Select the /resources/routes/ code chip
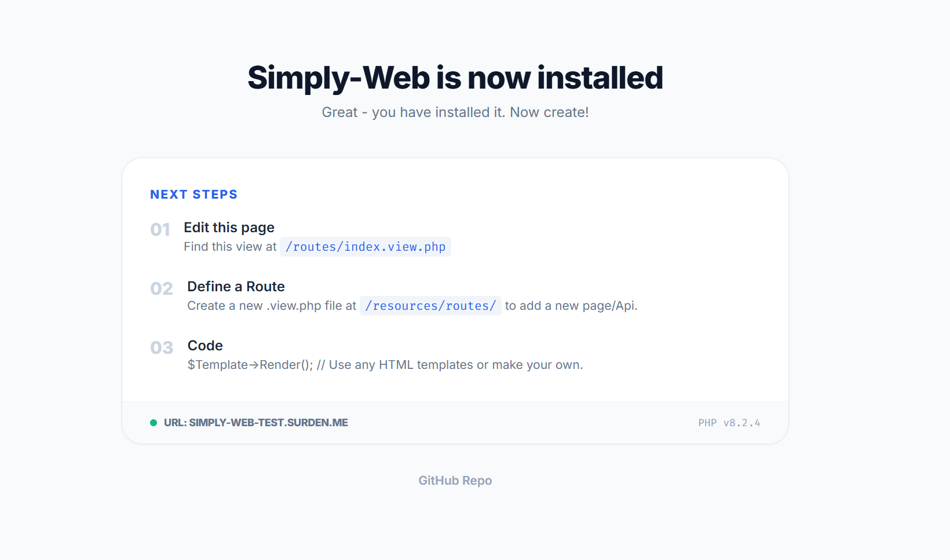Viewport: 950px width, 560px height. coord(430,306)
